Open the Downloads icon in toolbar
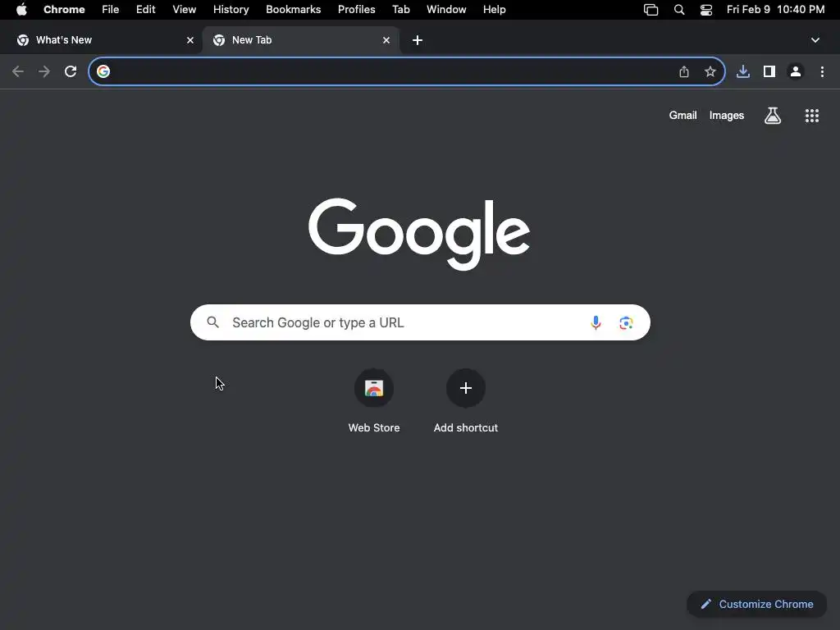Screen dimensions: 840x630 click(743, 71)
